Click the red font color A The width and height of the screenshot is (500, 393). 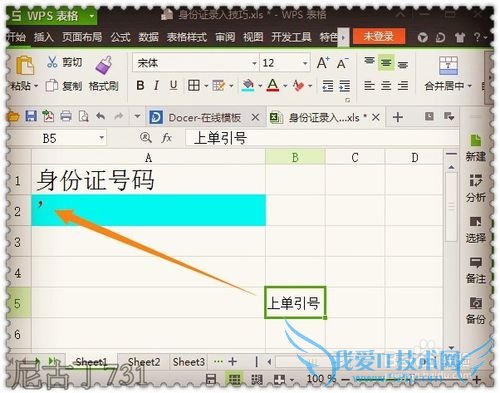pyautogui.click(x=273, y=86)
